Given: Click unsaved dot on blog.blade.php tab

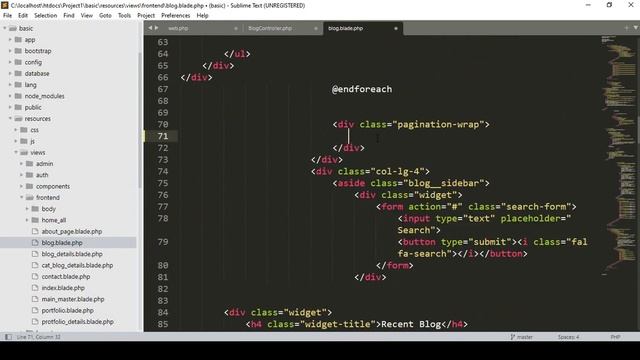Looking at the screenshot, I should tap(396, 28).
